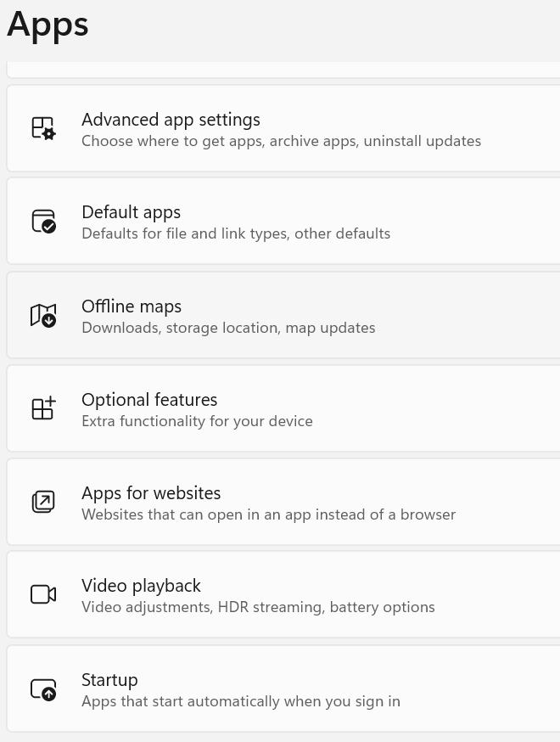Screen dimensions: 560x742
Task: Click the Startup upload-arrow icon
Action: (43, 689)
